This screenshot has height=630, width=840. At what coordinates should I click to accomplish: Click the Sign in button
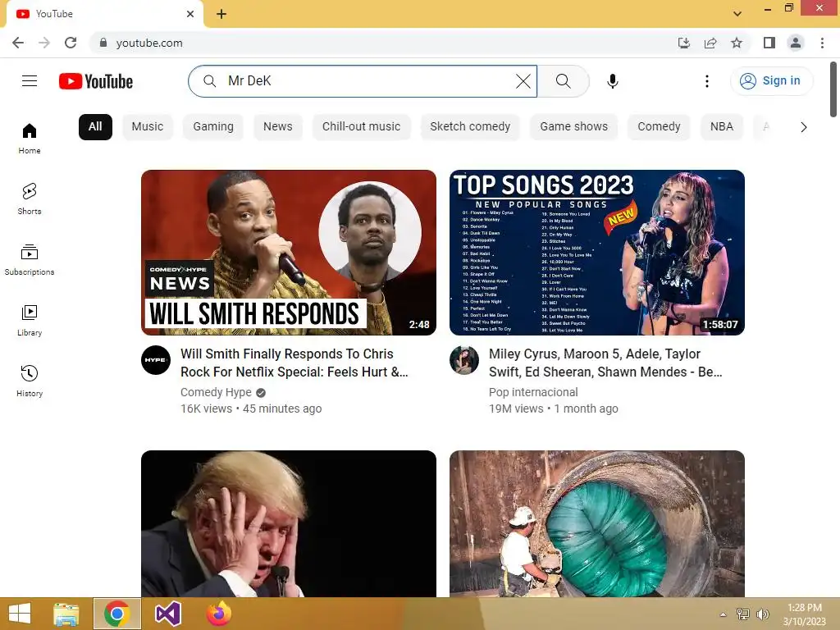coord(771,81)
